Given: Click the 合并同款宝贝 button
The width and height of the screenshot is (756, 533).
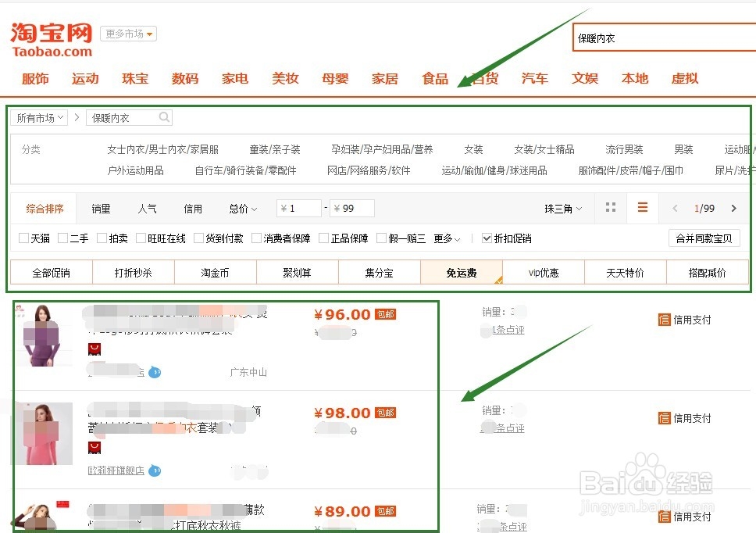Looking at the screenshot, I should pos(704,238).
